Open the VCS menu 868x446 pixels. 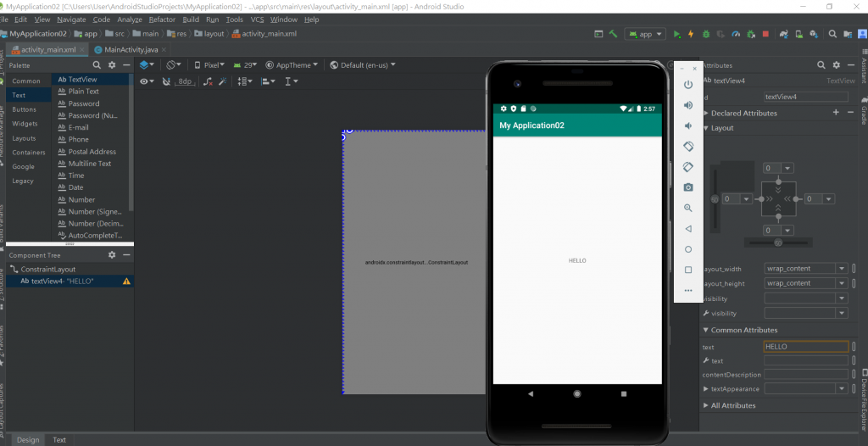coord(258,20)
